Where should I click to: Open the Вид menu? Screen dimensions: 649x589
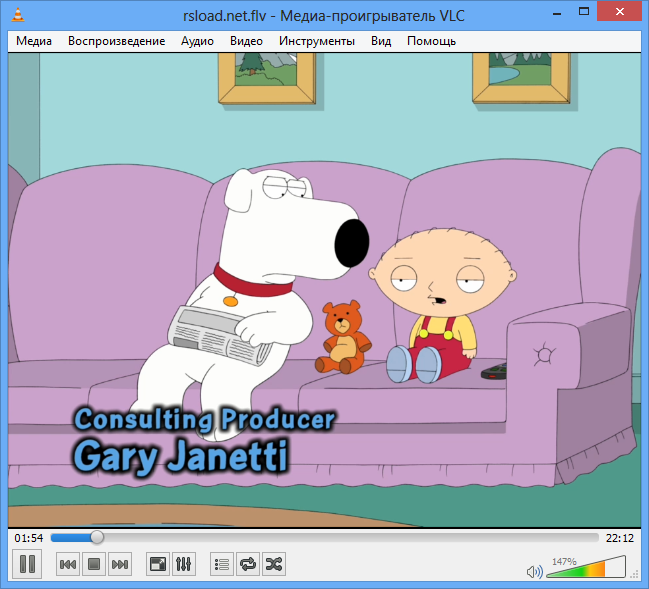pos(381,41)
